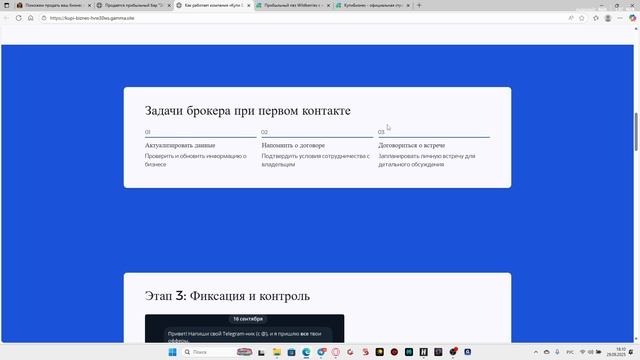
Task: Switch to 'Продается прибыльный бар' tab
Action: [133, 5]
